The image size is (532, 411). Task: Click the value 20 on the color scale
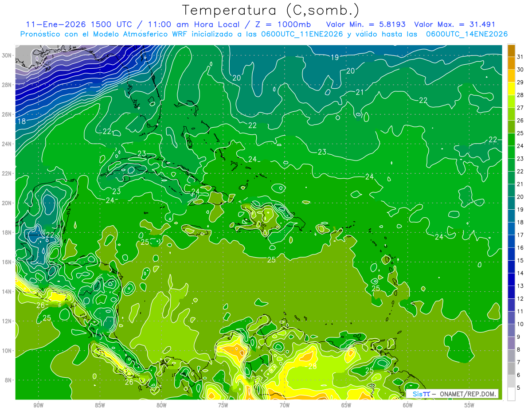[x=520, y=196]
